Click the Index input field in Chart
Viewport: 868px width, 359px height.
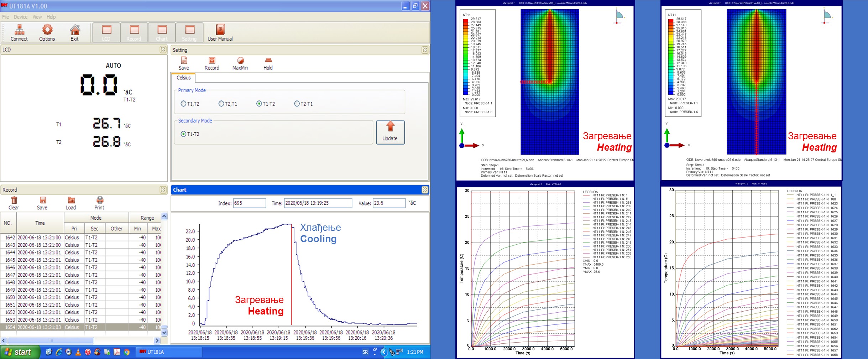(249, 203)
